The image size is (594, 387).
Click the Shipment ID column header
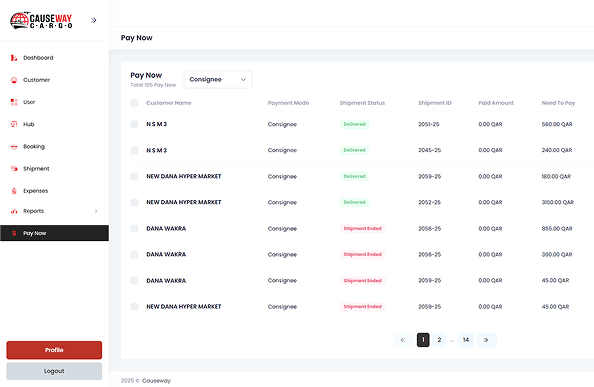[435, 103]
